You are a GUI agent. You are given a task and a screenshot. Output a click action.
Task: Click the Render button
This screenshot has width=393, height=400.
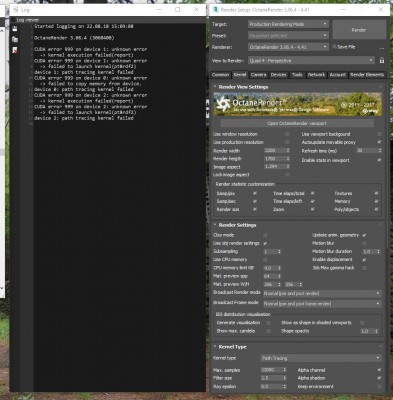click(359, 30)
